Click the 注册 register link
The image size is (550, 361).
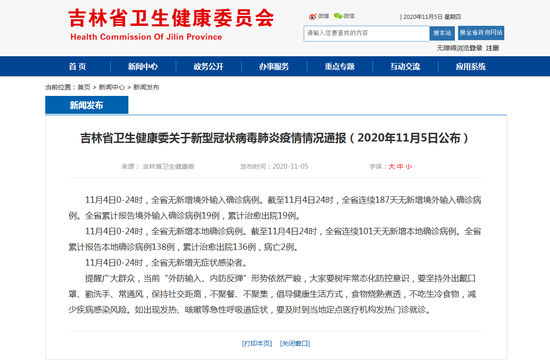point(492,48)
